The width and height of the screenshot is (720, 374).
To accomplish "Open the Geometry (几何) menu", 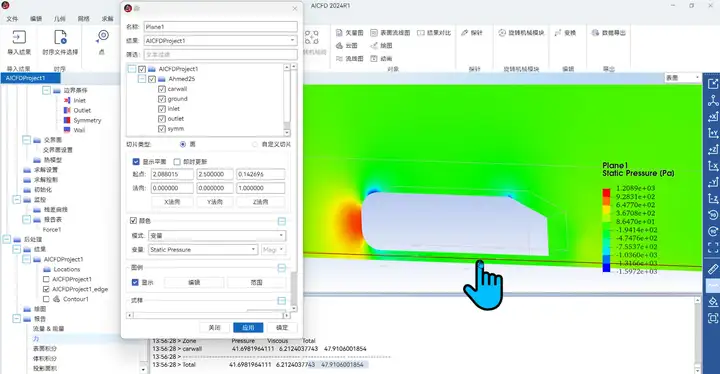I will coord(60,19).
